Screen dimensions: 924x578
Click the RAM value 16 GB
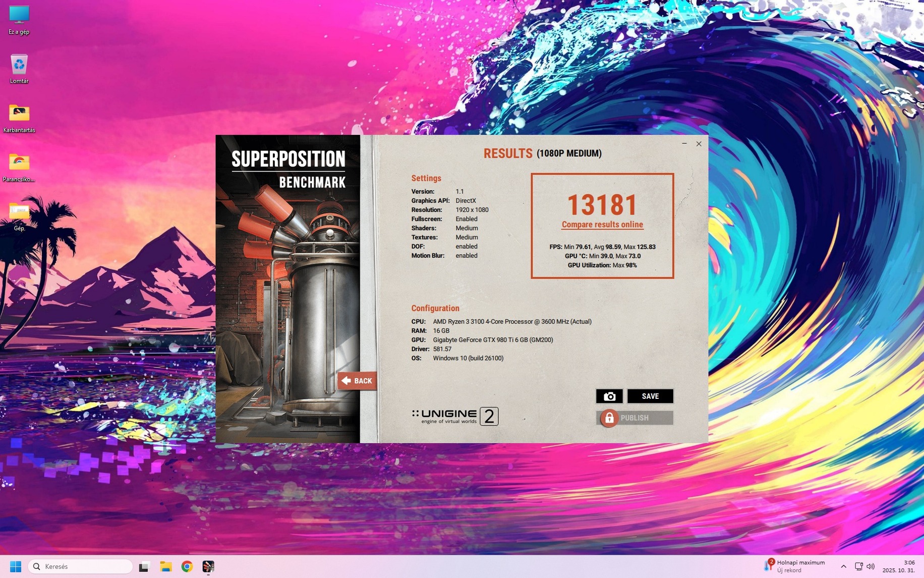[x=441, y=331]
